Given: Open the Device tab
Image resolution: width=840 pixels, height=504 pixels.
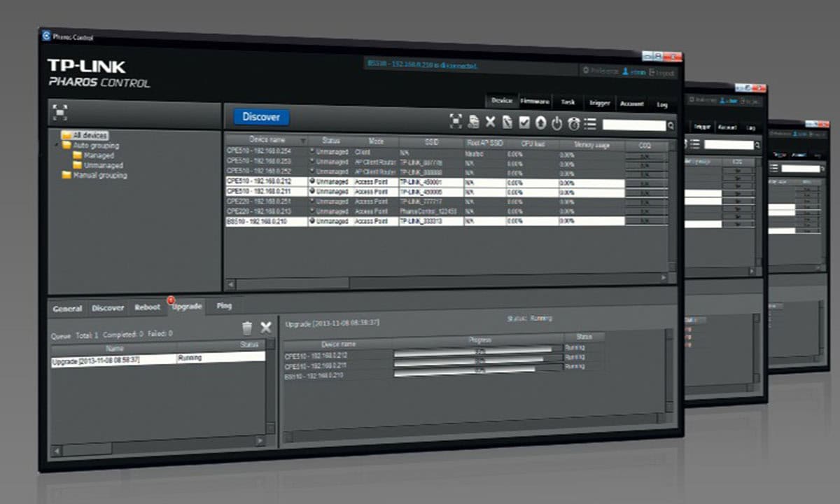Looking at the screenshot, I should 503,100.
